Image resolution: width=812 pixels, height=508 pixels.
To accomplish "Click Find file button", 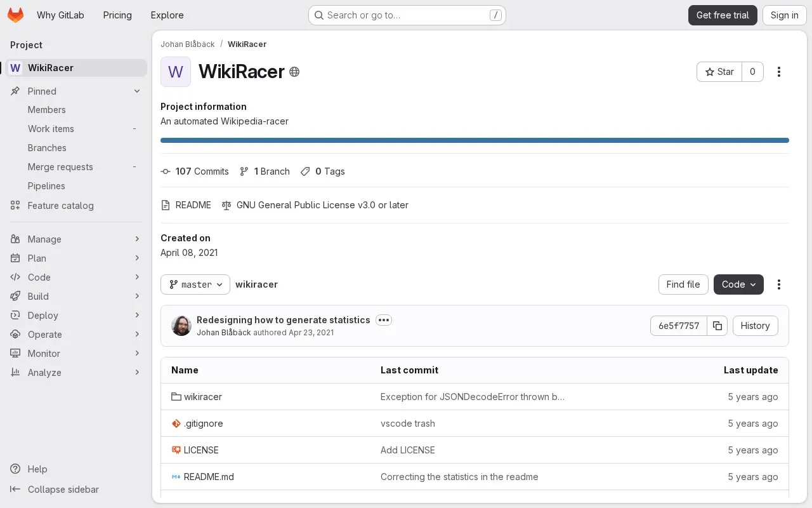I will 683,284.
